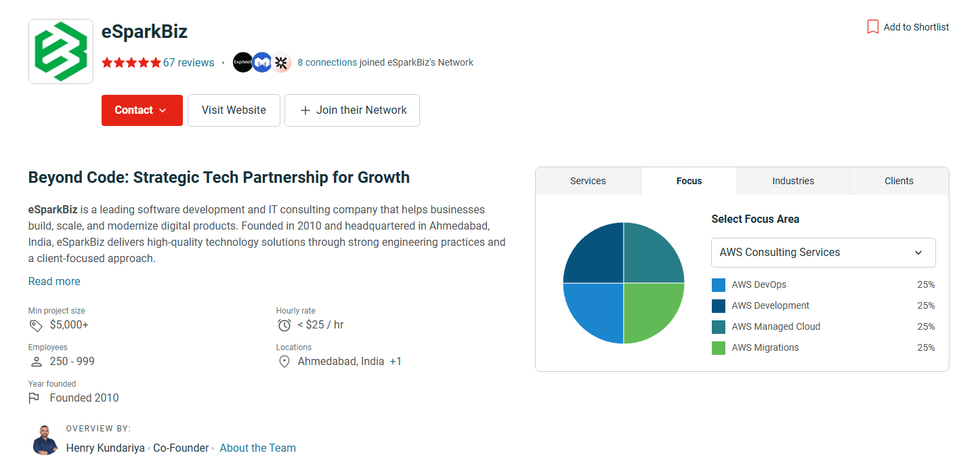Click the AWS Migrations legend label
Image resolution: width=980 pixels, height=470 pixels.
[x=765, y=347]
